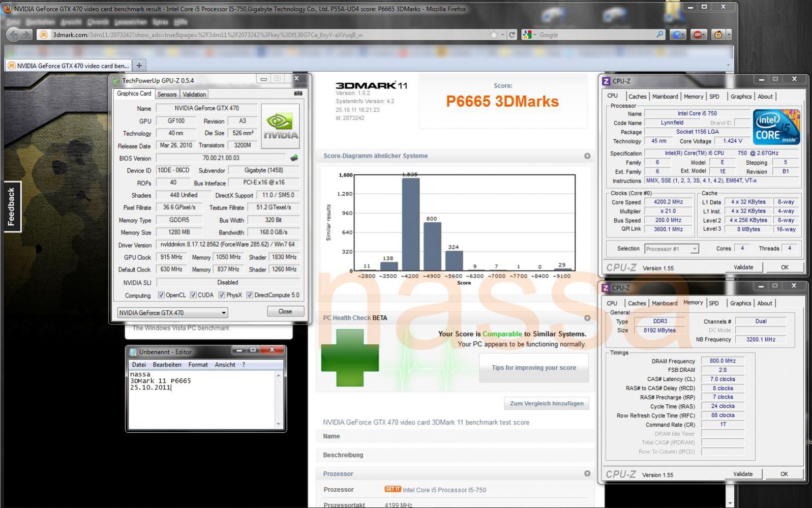Viewport: 812px width, 508px height.
Task: Click the GPU-Z screenshot camera icon
Action: click(298, 94)
